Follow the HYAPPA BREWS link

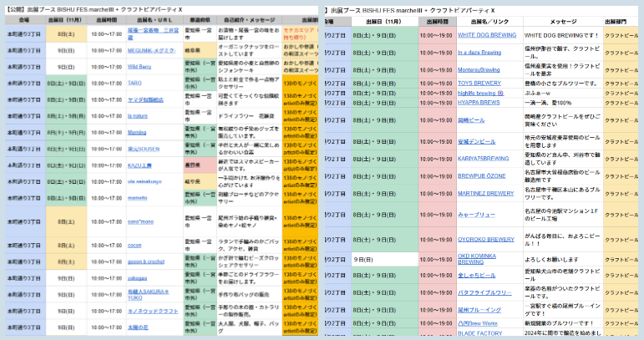(479, 102)
